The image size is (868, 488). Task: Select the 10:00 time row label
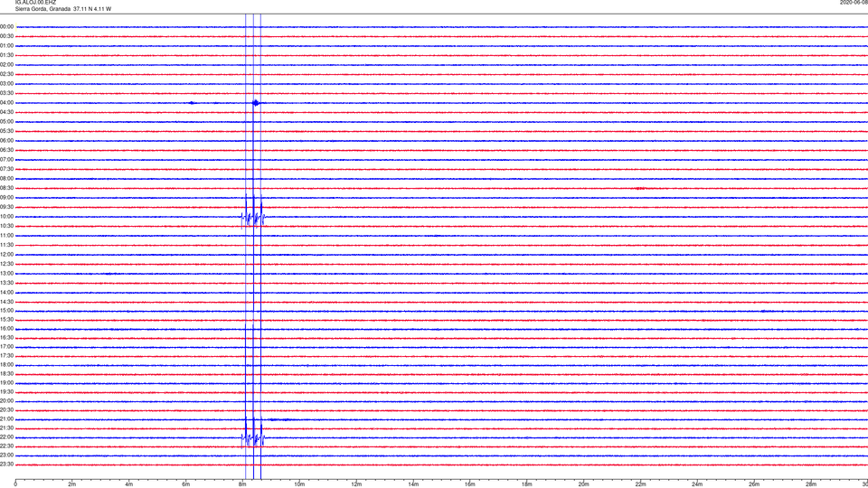6,216
